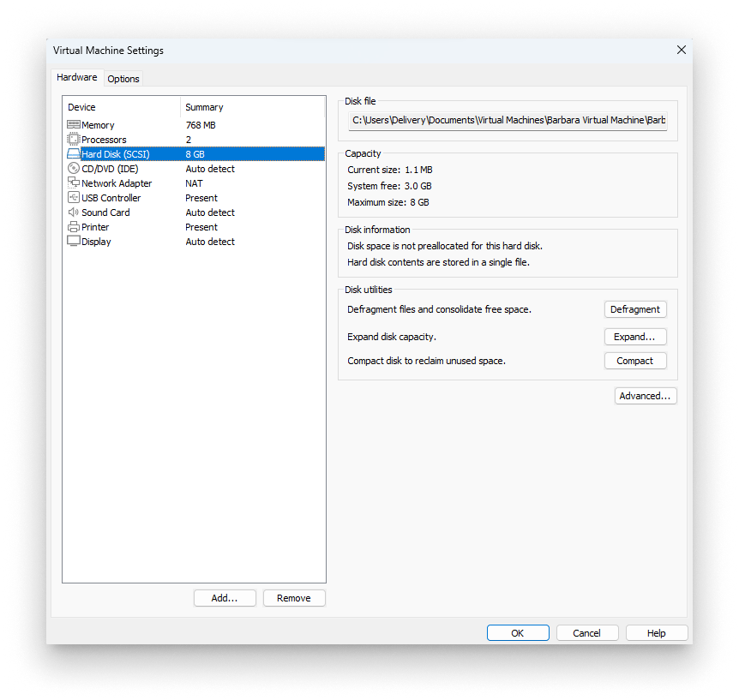Select the Hard Disk (SCSI) icon
This screenshot has width=739, height=700.
click(74, 154)
